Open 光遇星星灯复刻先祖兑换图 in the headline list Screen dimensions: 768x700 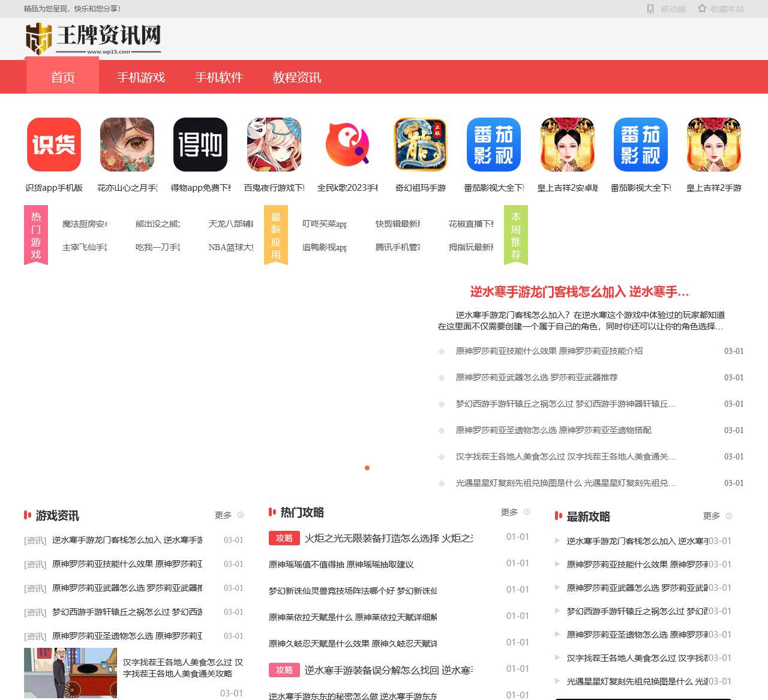point(566,483)
